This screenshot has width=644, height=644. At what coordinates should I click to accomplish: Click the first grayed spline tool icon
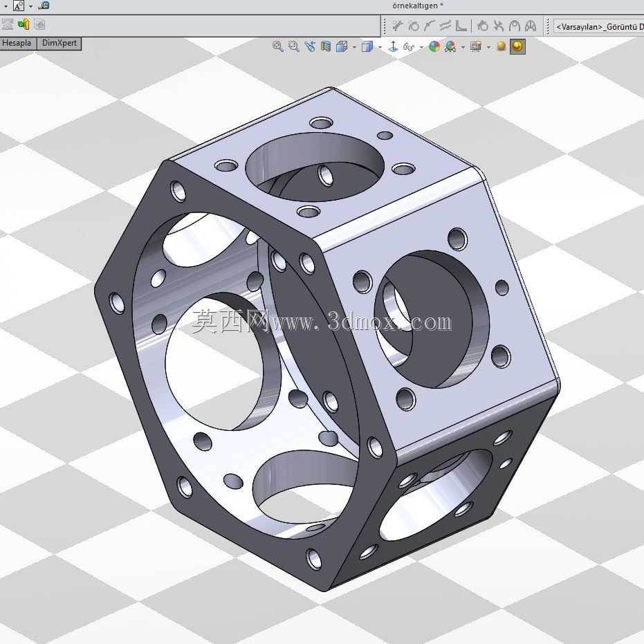click(x=397, y=26)
